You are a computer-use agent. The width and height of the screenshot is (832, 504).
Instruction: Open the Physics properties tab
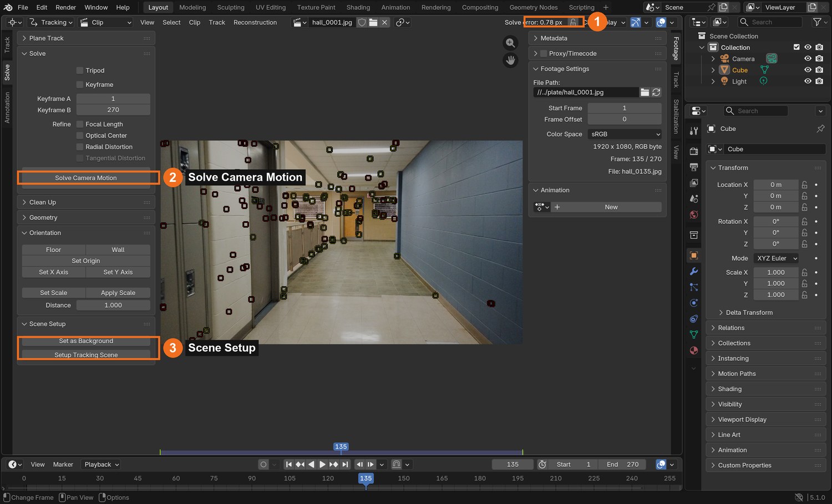pyautogui.click(x=694, y=303)
